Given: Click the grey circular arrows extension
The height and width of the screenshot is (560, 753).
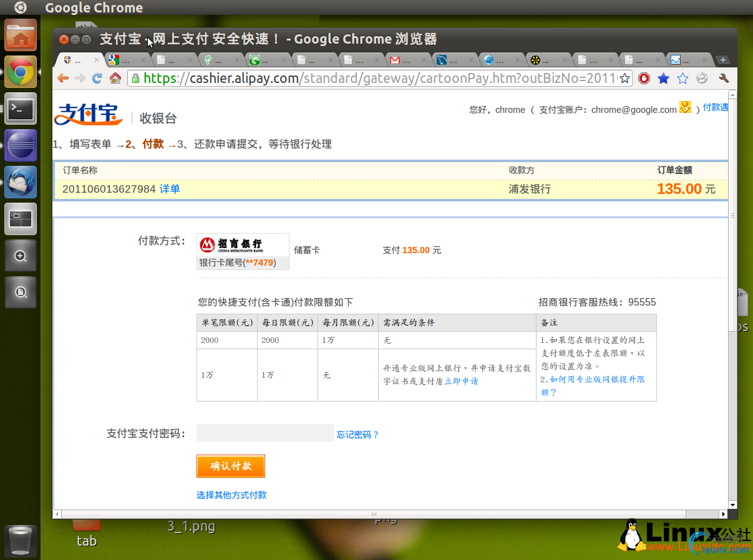Looking at the screenshot, I should (x=702, y=78).
